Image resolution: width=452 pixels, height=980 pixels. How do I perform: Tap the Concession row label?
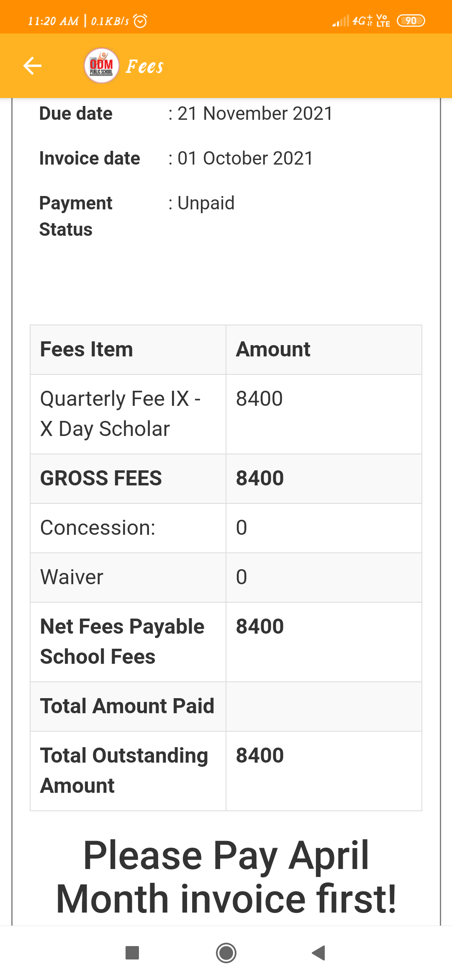coord(98,528)
